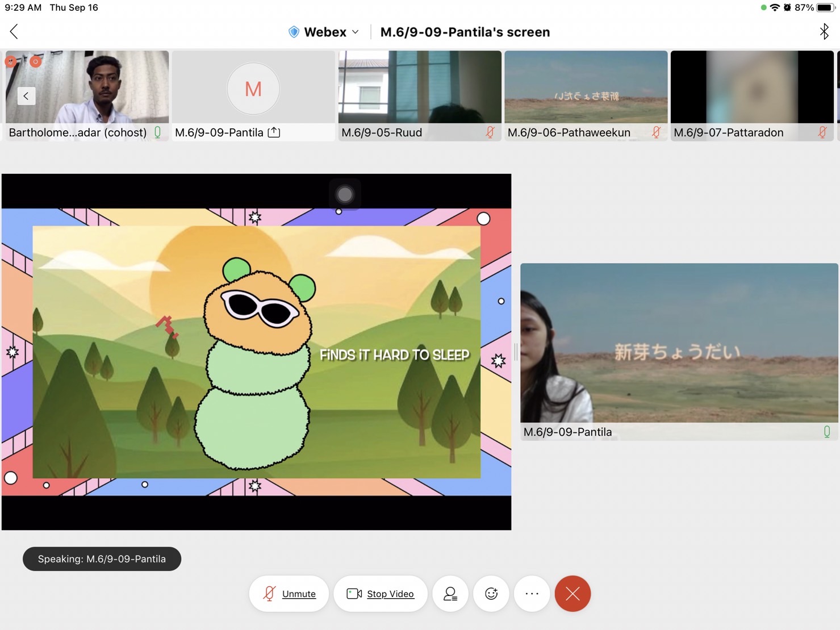Tap the battery indicator in the status bar
Viewport: 840px width, 630px height.
pyautogui.click(x=826, y=7)
